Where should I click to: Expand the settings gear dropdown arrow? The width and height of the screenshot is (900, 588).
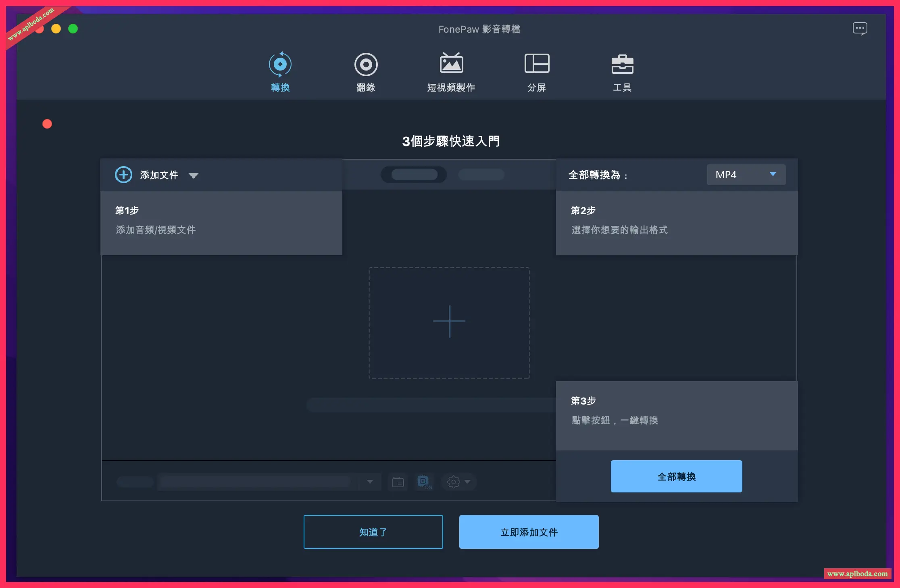[468, 482]
